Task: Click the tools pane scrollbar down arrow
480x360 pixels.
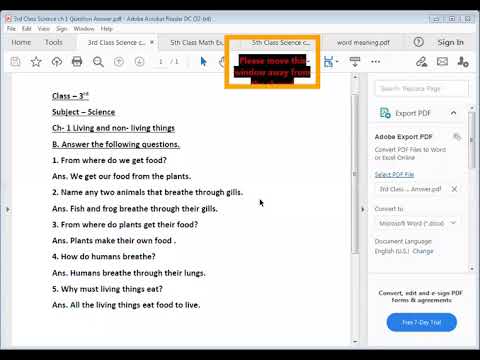Action: (472, 268)
